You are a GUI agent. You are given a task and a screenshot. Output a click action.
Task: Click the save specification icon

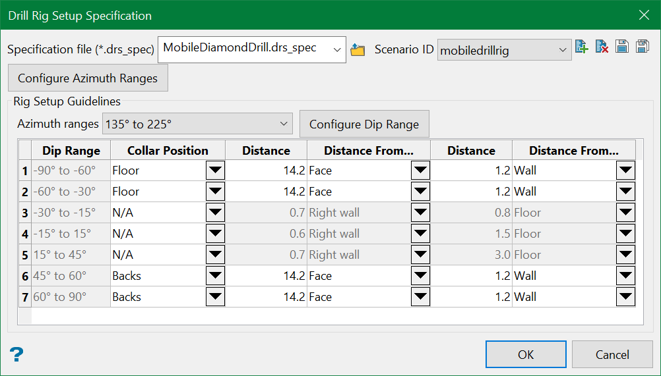pos(622,47)
